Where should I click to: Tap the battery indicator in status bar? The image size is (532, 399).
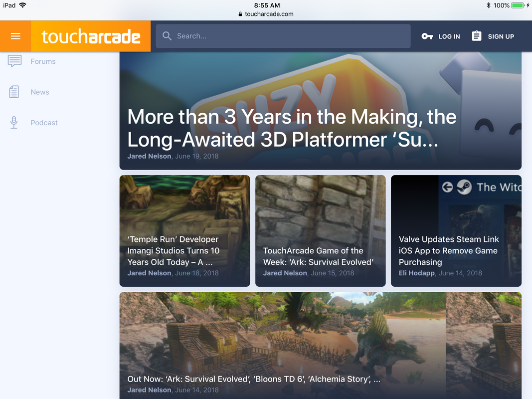pyautogui.click(x=518, y=5)
